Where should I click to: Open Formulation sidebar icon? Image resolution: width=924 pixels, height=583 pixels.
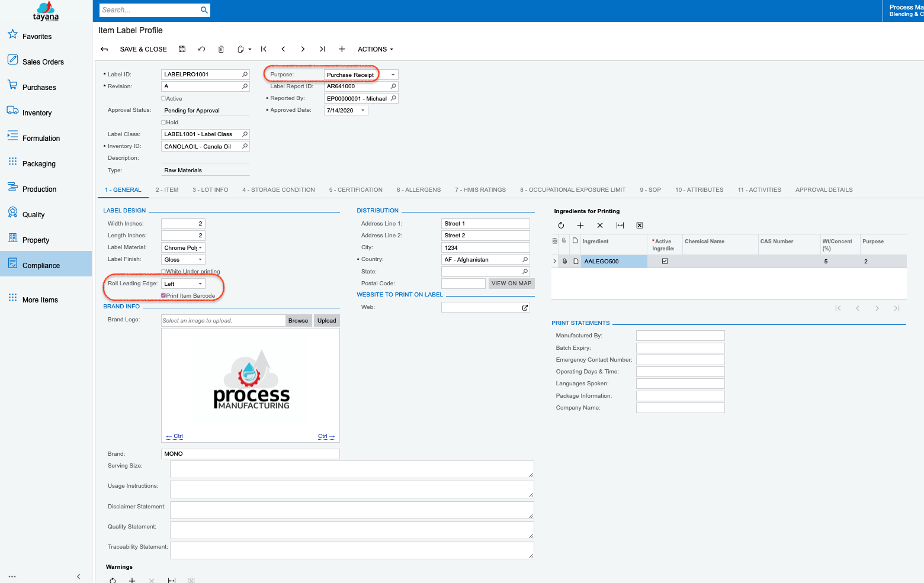pyautogui.click(x=12, y=136)
